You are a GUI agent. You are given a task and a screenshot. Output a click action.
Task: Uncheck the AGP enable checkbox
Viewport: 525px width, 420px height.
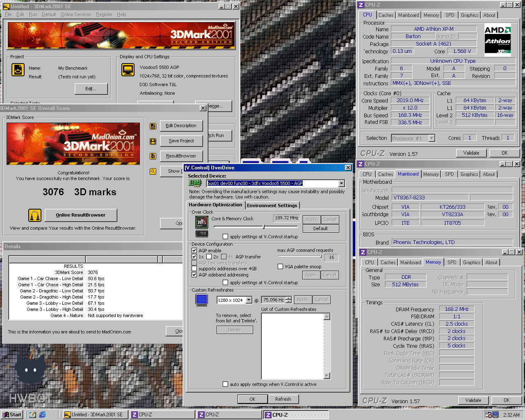coord(194,251)
